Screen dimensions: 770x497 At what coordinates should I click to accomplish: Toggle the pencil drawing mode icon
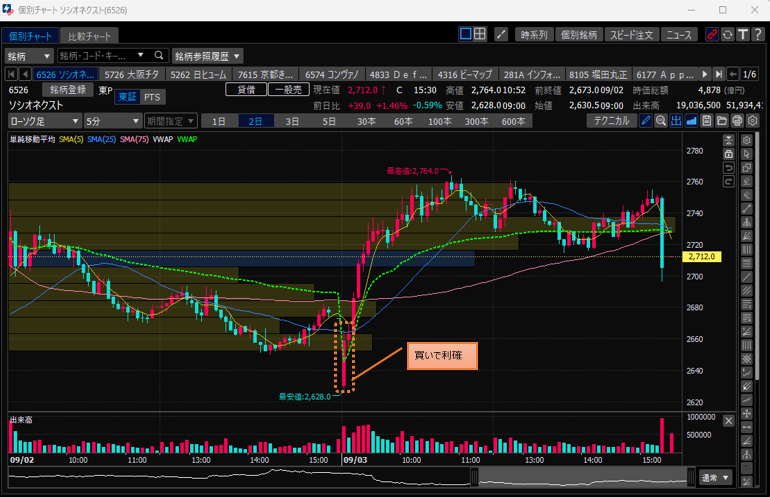[x=646, y=121]
